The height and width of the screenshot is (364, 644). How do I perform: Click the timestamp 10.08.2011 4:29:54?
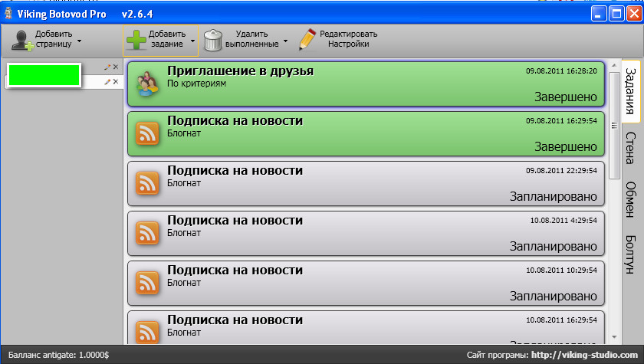(x=563, y=221)
